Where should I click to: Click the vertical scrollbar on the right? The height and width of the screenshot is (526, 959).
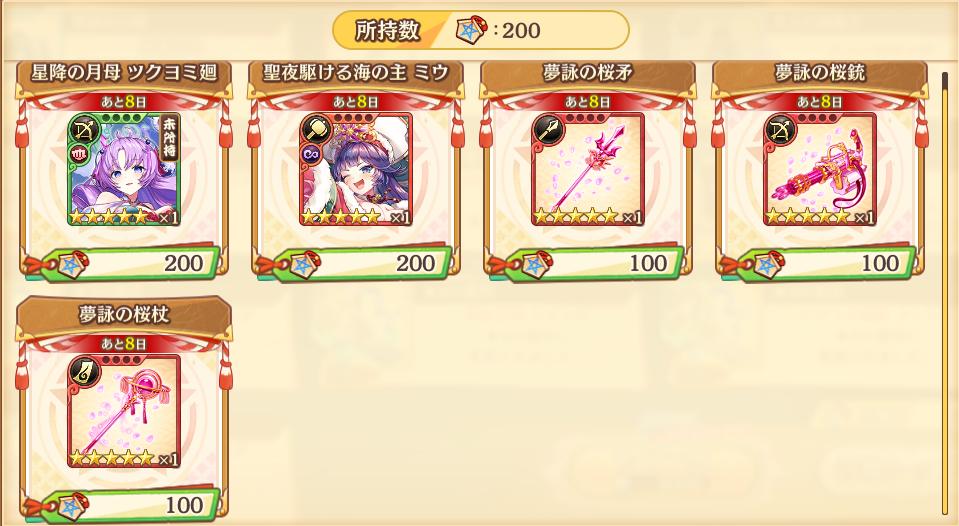click(x=945, y=294)
